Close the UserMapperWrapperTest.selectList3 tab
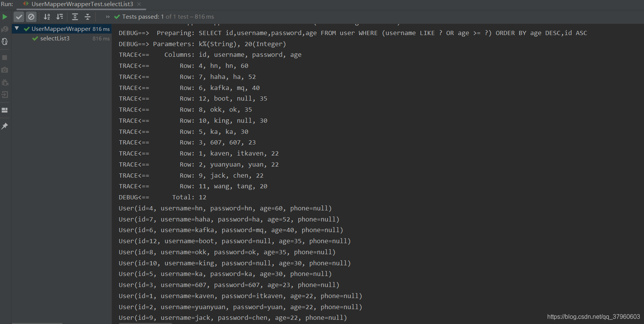This screenshot has height=324, width=644. [x=139, y=4]
